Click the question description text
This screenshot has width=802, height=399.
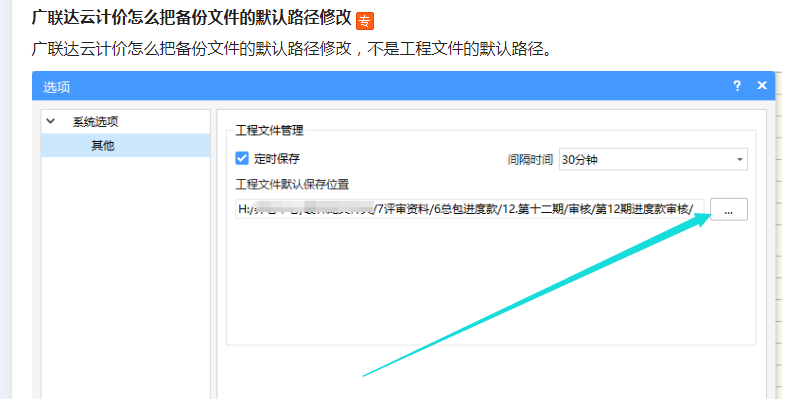[x=292, y=49]
